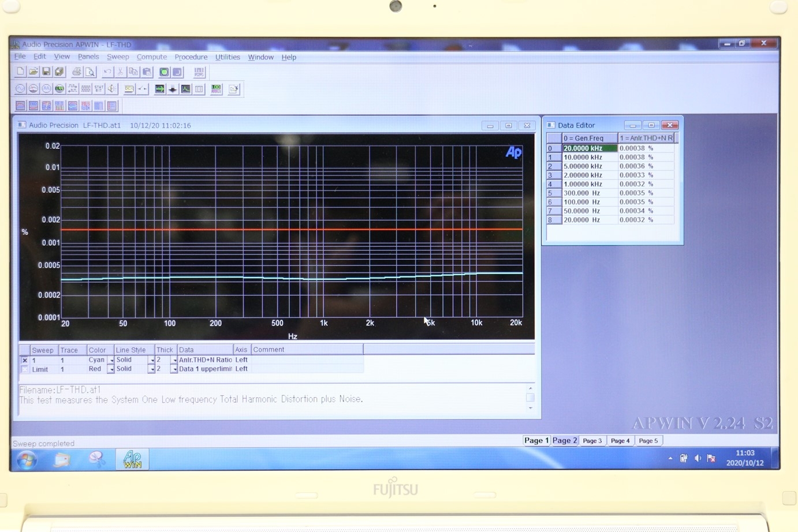798x532 pixels.
Task: Print using the printer toolbar icon
Action: (x=77, y=72)
